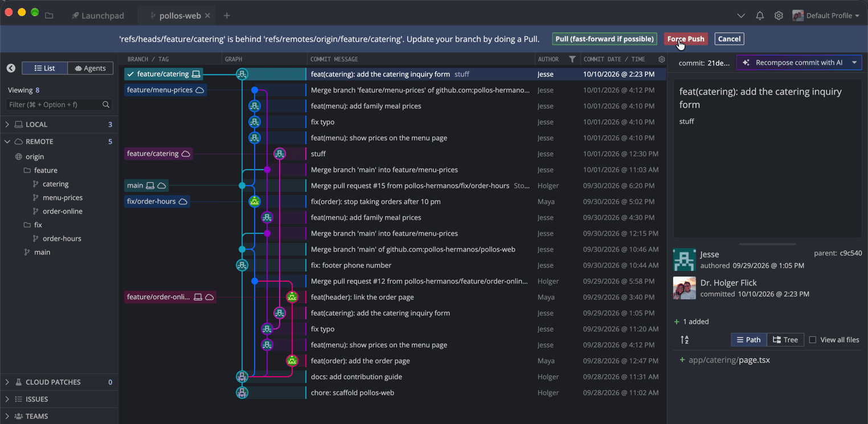The width and height of the screenshot is (868, 424).
Task: Open the Default Profile dropdown
Action: 826,15
